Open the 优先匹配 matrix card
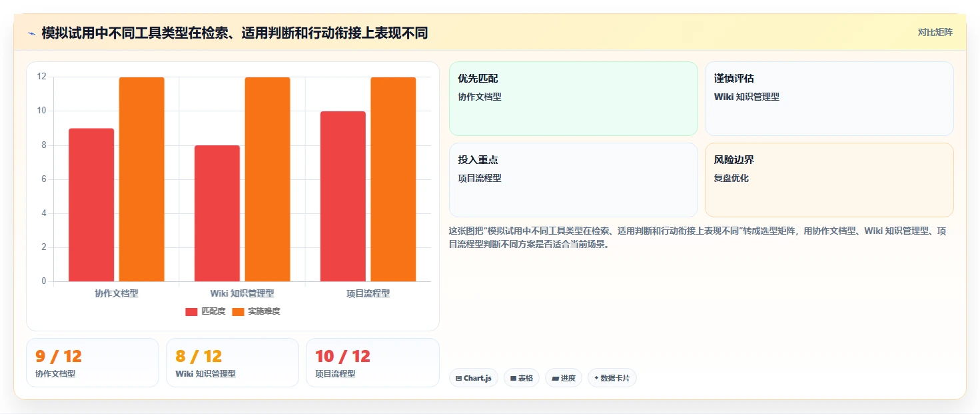The width and height of the screenshot is (980, 414). point(574,99)
